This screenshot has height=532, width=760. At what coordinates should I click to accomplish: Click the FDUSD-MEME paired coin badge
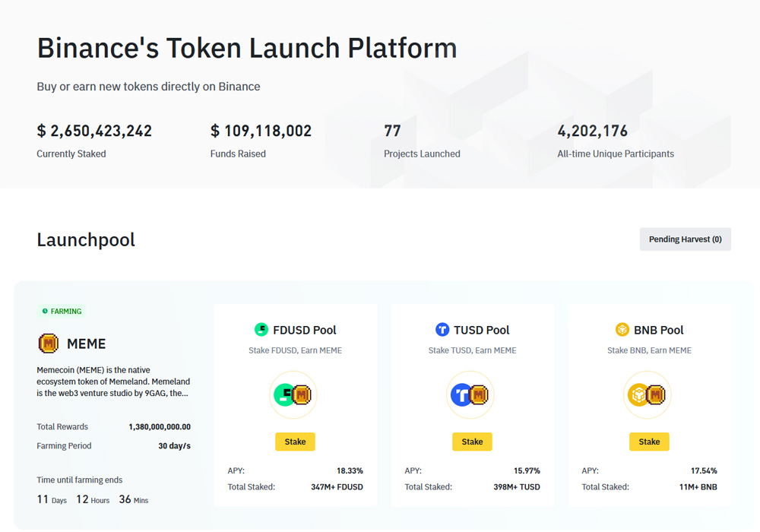[293, 394]
